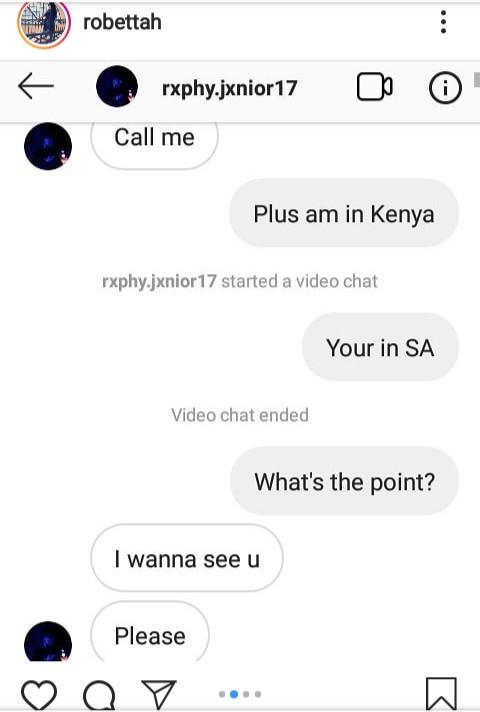The image size is (480, 712).
Task: Save post with bookmark icon
Action: 441,693
